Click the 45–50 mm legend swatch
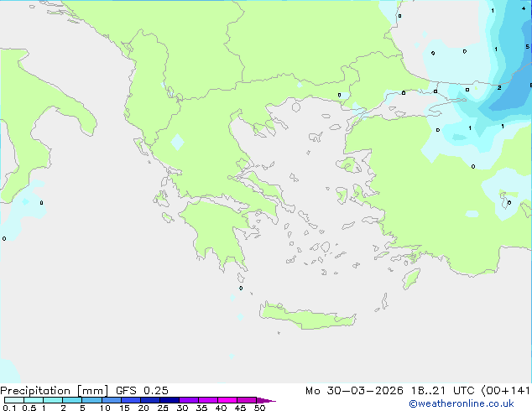Screen dimensions: 532x411 point(247,400)
